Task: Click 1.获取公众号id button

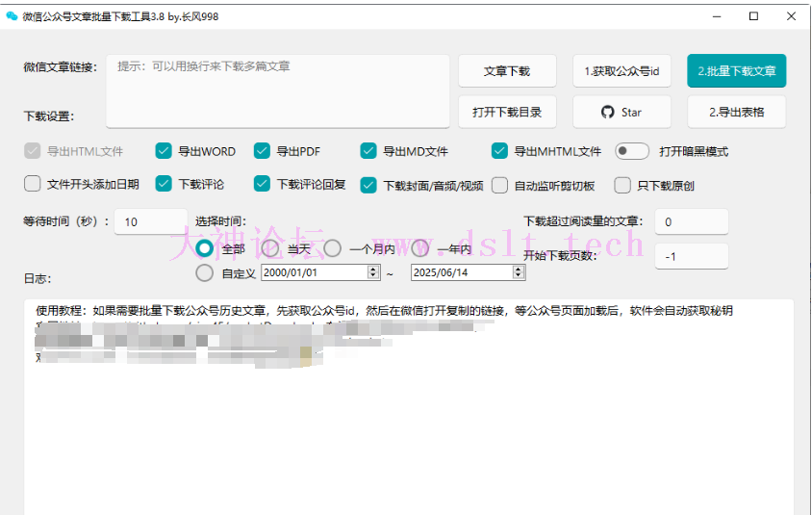Action: pos(622,71)
